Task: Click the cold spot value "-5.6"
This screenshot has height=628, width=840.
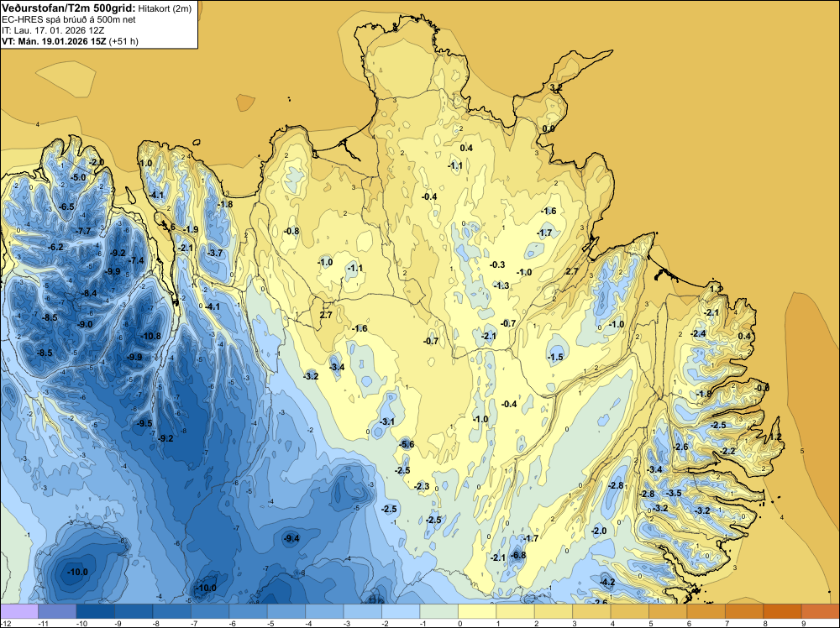Action: tap(407, 444)
